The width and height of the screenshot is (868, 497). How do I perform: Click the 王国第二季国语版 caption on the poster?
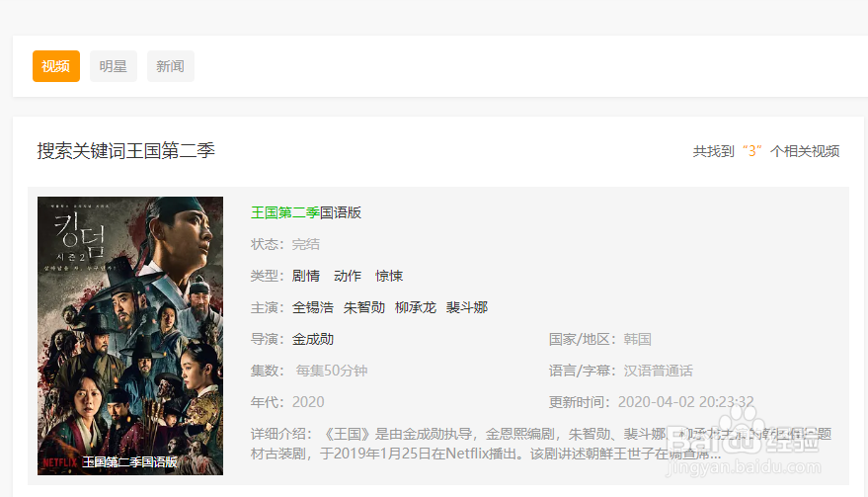click(130, 462)
